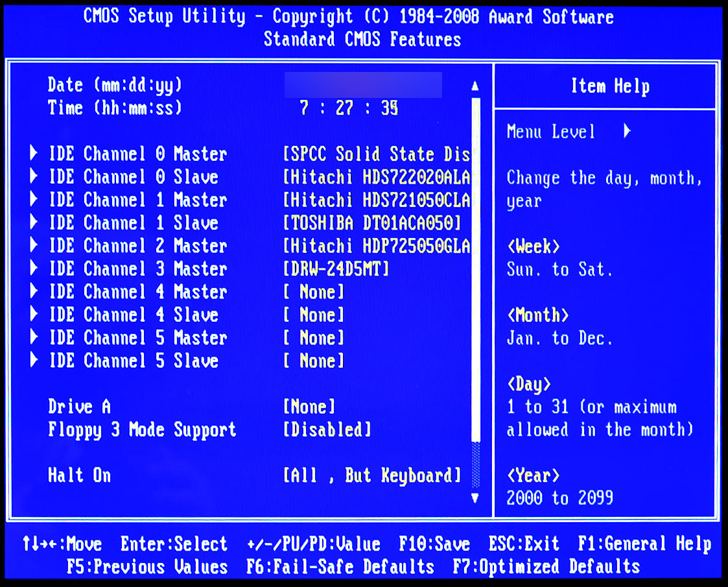Screen dimensions: 728x587
Task: Click the vertical scrollbar thumb
Action: click(x=475, y=269)
